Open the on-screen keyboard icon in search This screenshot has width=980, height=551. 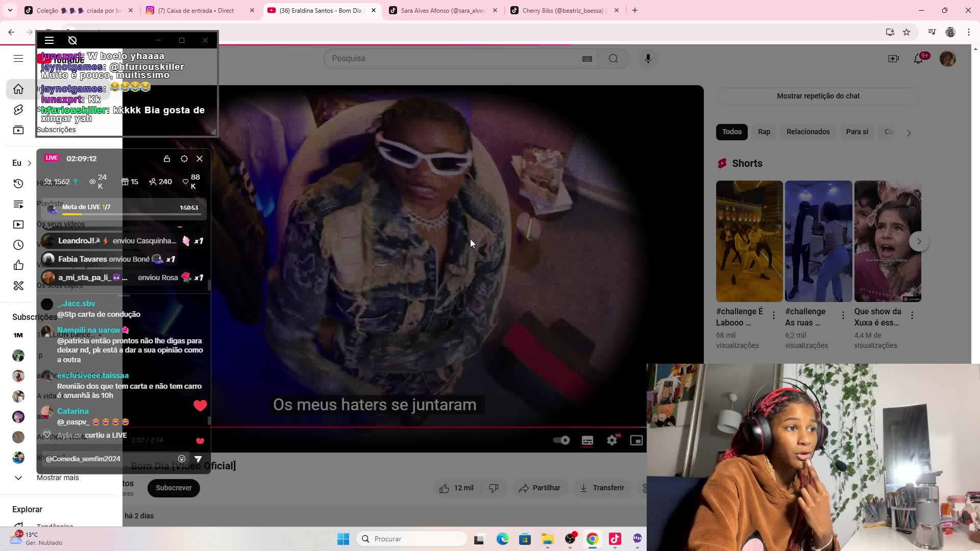(x=587, y=59)
